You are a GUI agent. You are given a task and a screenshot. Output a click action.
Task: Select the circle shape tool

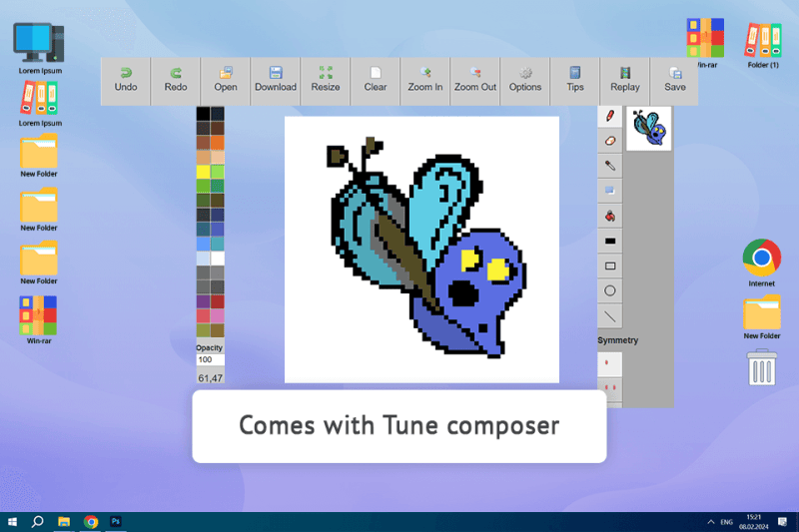point(610,290)
